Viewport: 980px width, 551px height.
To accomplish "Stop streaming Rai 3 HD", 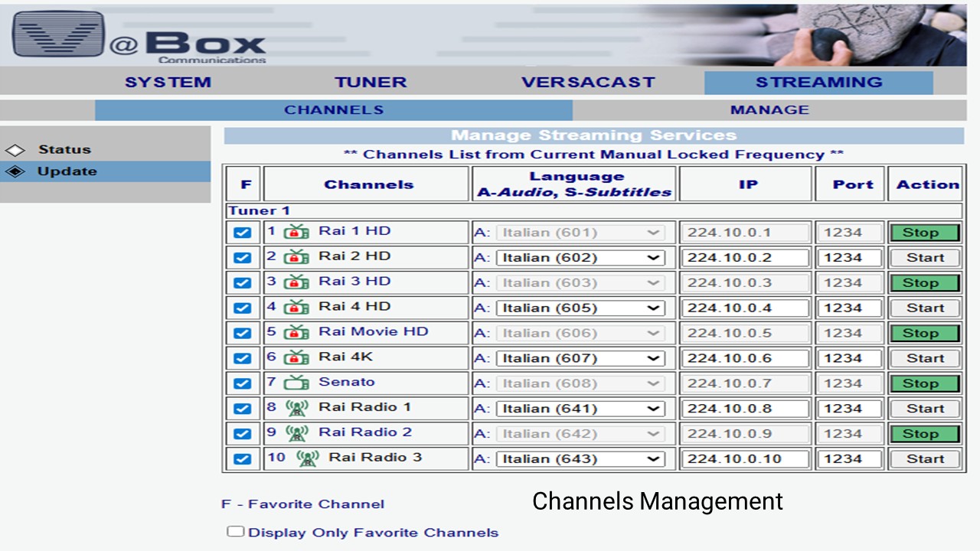I will pos(924,283).
